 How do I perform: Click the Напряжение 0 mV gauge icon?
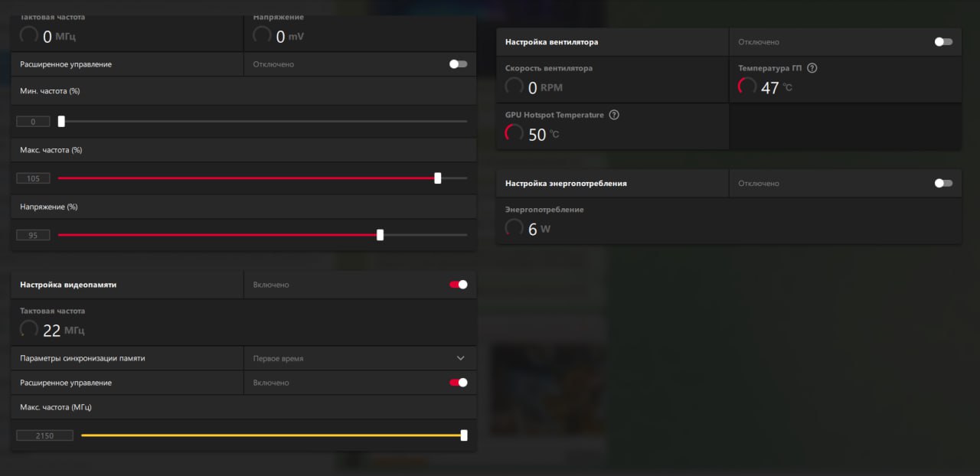click(262, 35)
